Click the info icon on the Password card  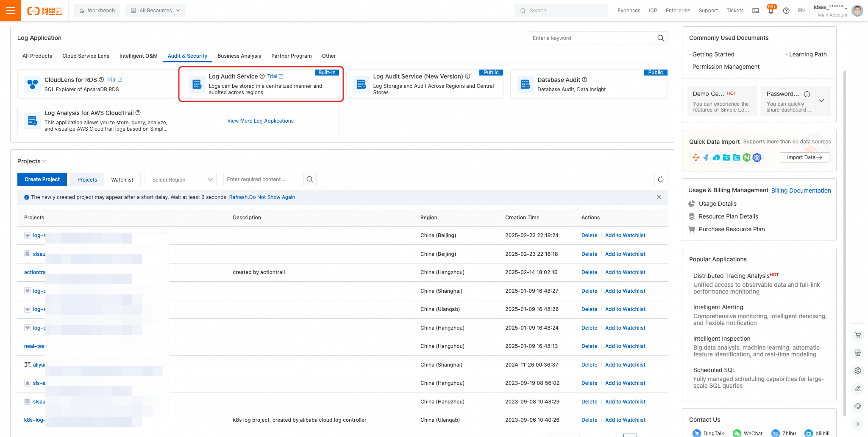807,94
